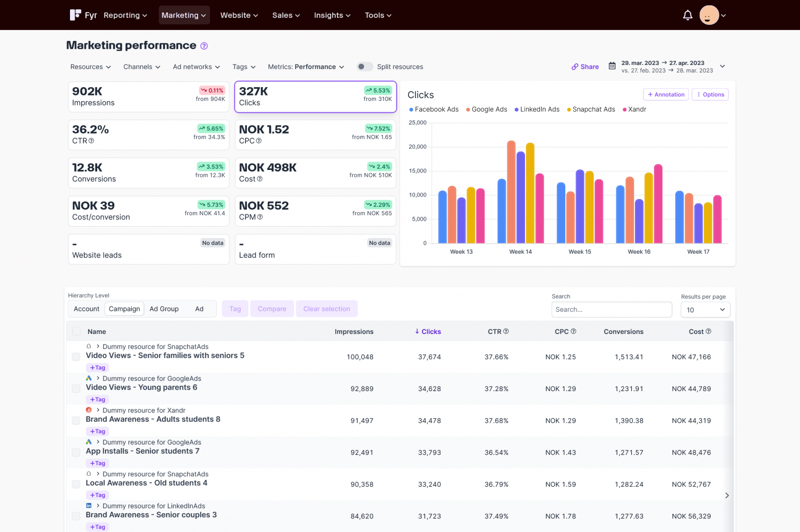Screen dimensions: 800x532
Task: Open the Results per page dropdown
Action: [705, 309]
